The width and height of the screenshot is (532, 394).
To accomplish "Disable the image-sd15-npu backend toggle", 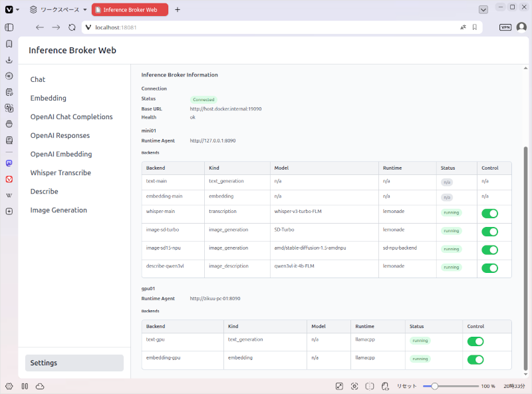I will [489, 250].
